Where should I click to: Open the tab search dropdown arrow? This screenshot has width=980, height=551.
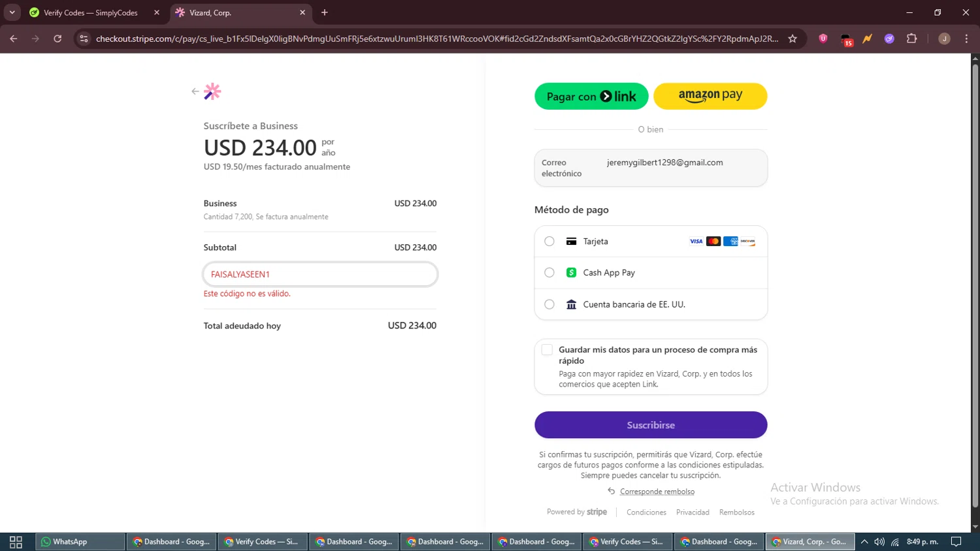(x=12, y=12)
